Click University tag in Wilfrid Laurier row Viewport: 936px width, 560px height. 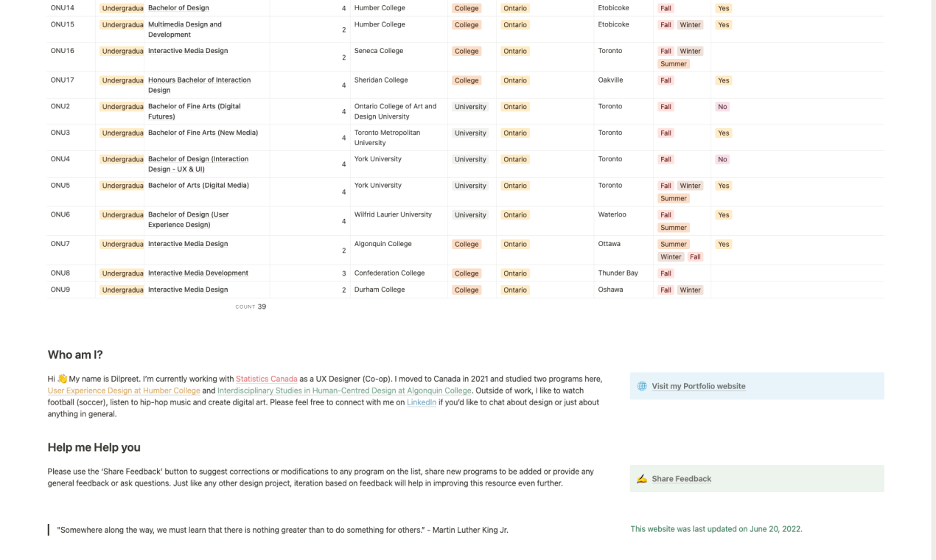point(470,215)
